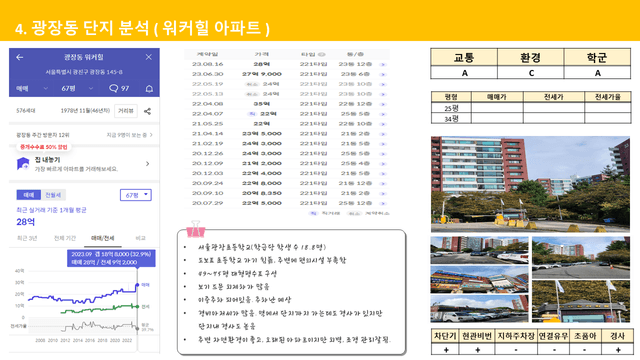Click the share icon beside 거리뷰
640x360 pixels.
pos(147,111)
